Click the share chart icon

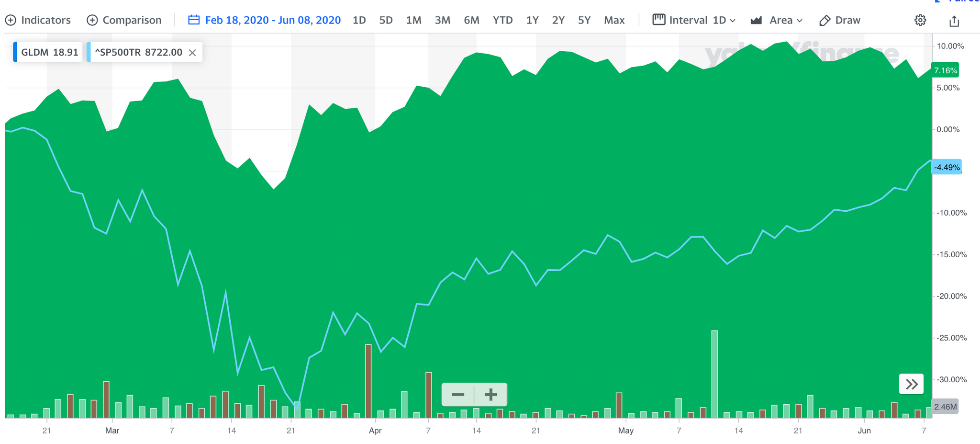click(x=954, y=21)
